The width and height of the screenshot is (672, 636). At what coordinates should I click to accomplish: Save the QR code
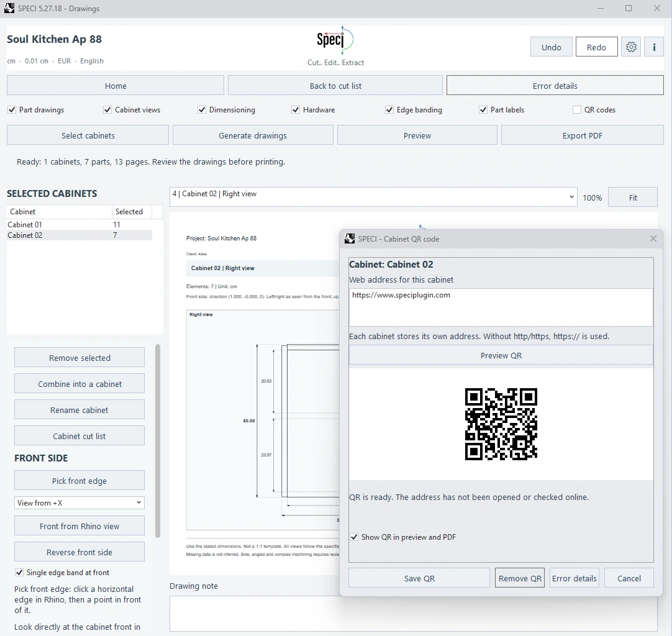click(419, 578)
